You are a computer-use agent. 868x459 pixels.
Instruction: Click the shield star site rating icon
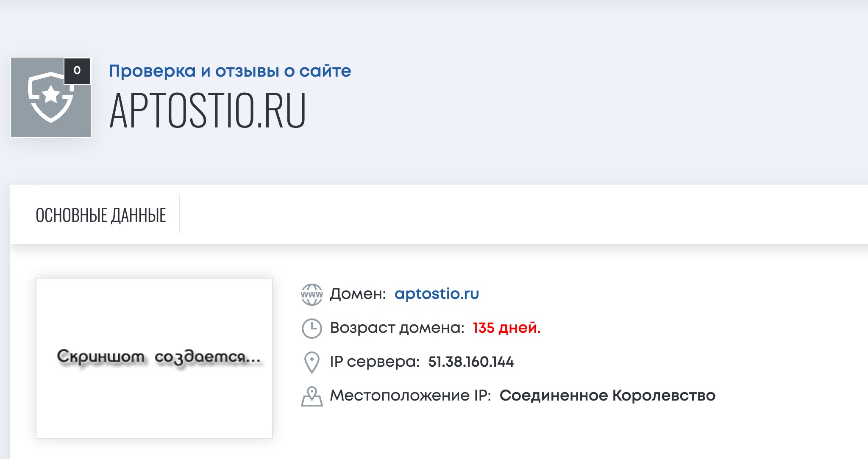51,97
